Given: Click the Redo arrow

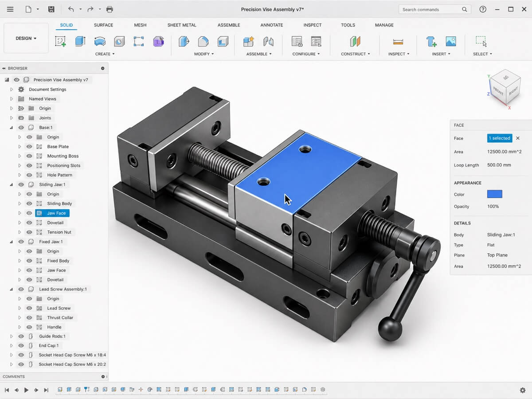Looking at the screenshot, I should [x=90, y=9].
